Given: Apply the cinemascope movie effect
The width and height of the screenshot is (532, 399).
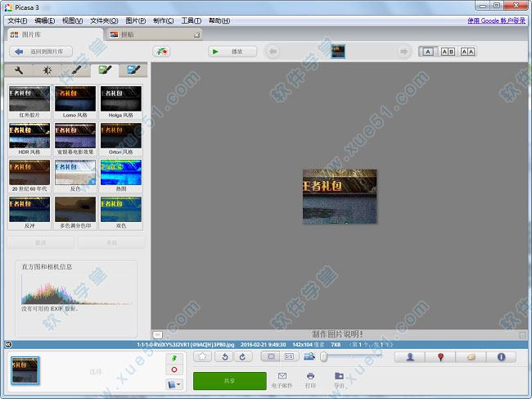Looking at the screenshot, I should tap(75, 138).
